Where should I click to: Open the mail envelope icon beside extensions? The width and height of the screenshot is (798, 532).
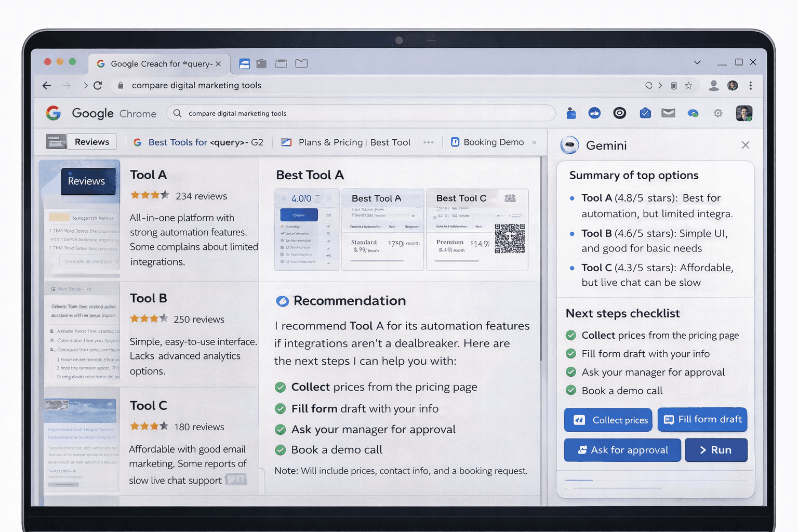click(668, 113)
